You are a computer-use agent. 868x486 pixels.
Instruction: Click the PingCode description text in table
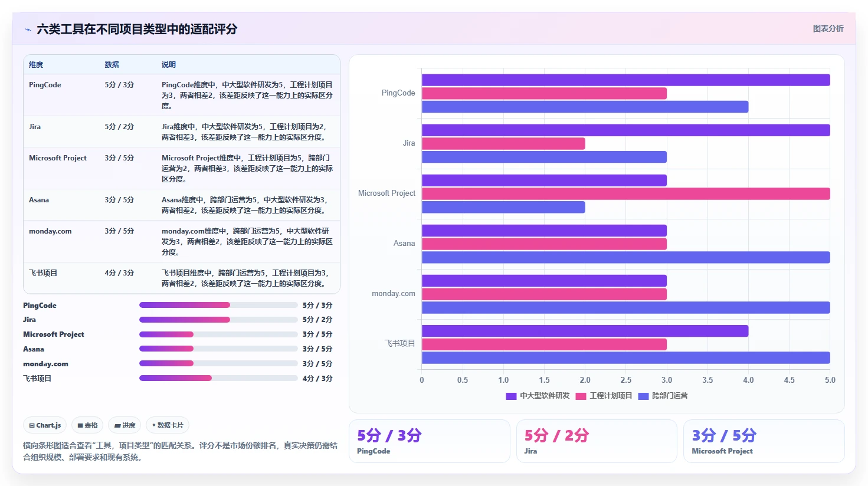coord(247,96)
